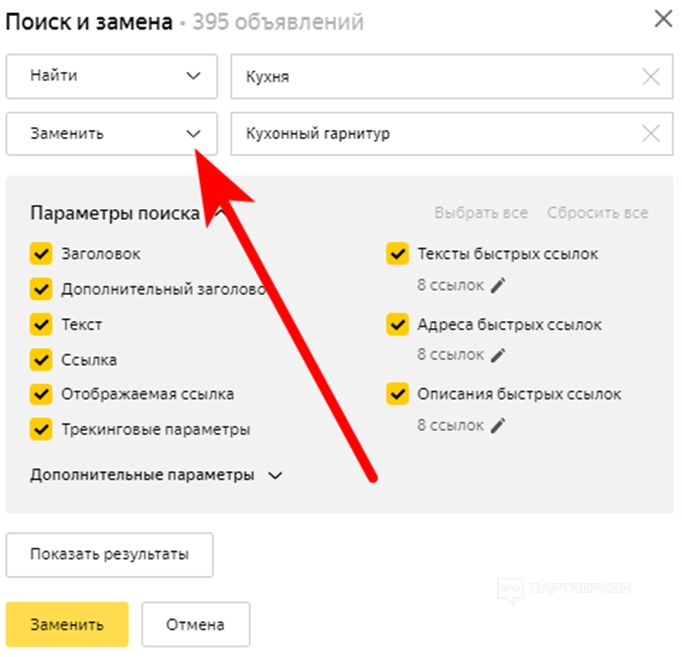Screen dimensions: 682x657
Task: Click the Сбросить все link
Action: click(x=597, y=213)
